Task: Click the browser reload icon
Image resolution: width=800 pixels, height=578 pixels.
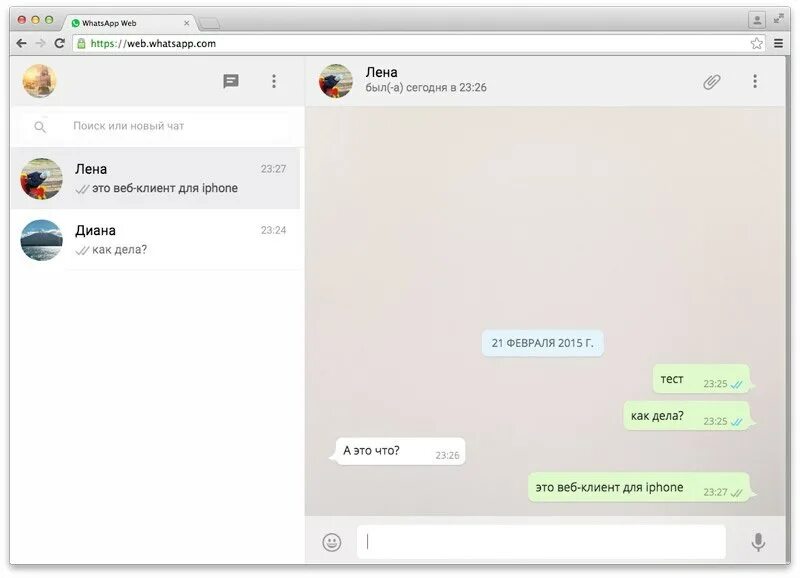Action: click(60, 43)
